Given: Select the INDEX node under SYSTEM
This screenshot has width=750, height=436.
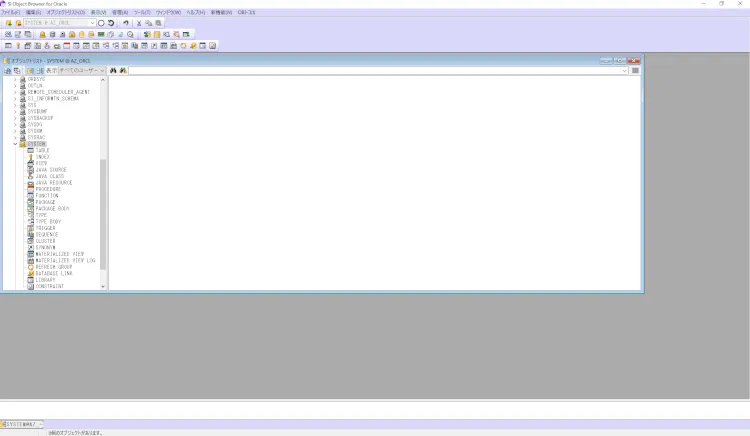Looking at the screenshot, I should click(x=42, y=157).
